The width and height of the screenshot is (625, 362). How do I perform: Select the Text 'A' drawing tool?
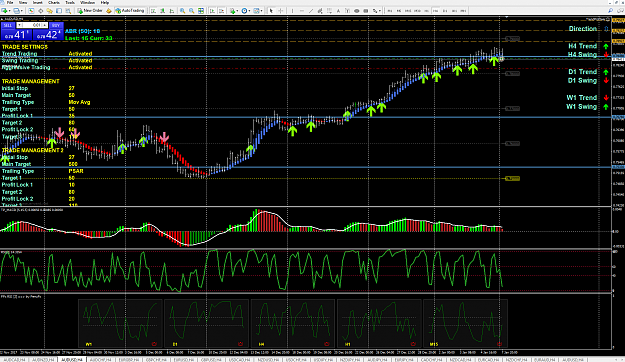pos(338,11)
